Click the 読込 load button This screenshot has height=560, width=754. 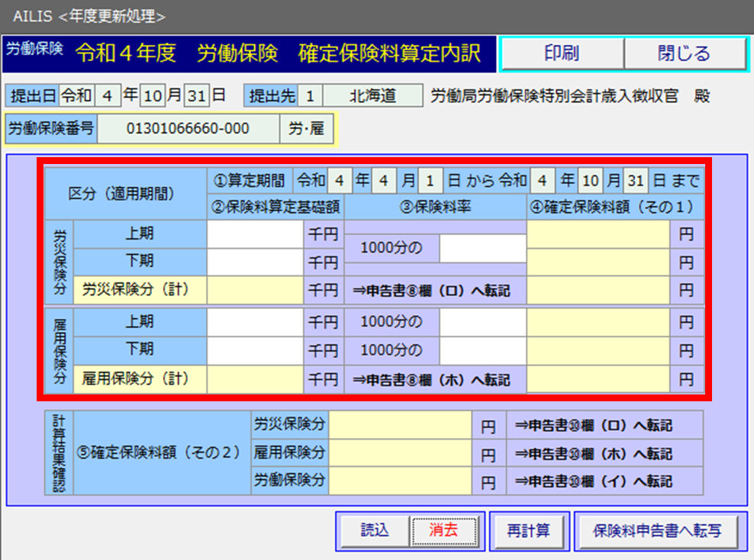[x=374, y=530]
